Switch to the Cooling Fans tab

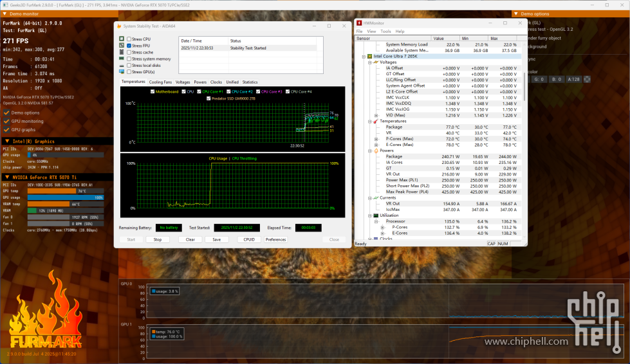160,82
